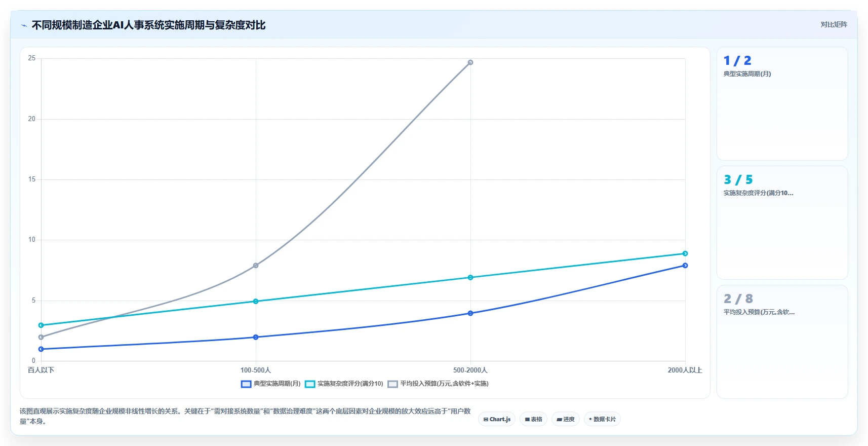The height and width of the screenshot is (446, 868).
Task: Click the description paragraph below the chart
Action: (x=245, y=416)
